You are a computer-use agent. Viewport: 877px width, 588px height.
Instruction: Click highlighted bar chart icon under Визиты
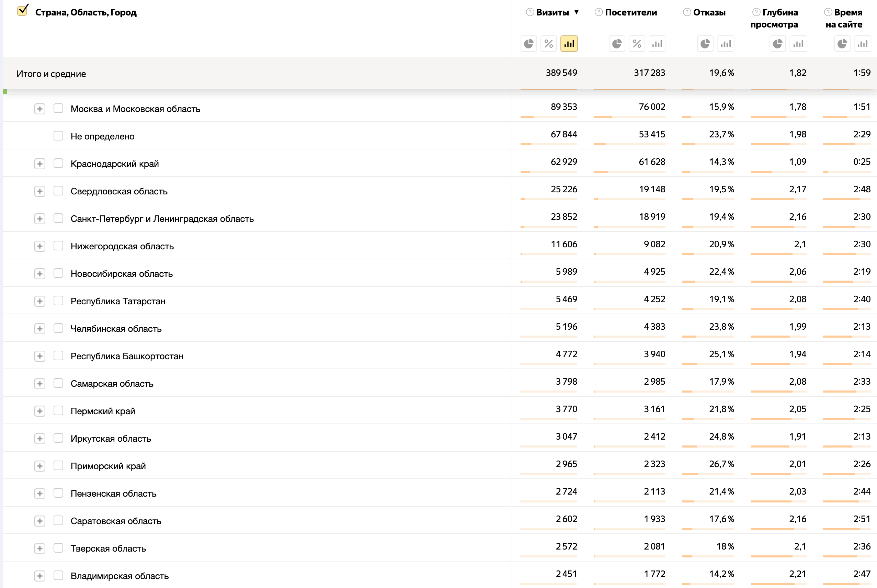[569, 44]
